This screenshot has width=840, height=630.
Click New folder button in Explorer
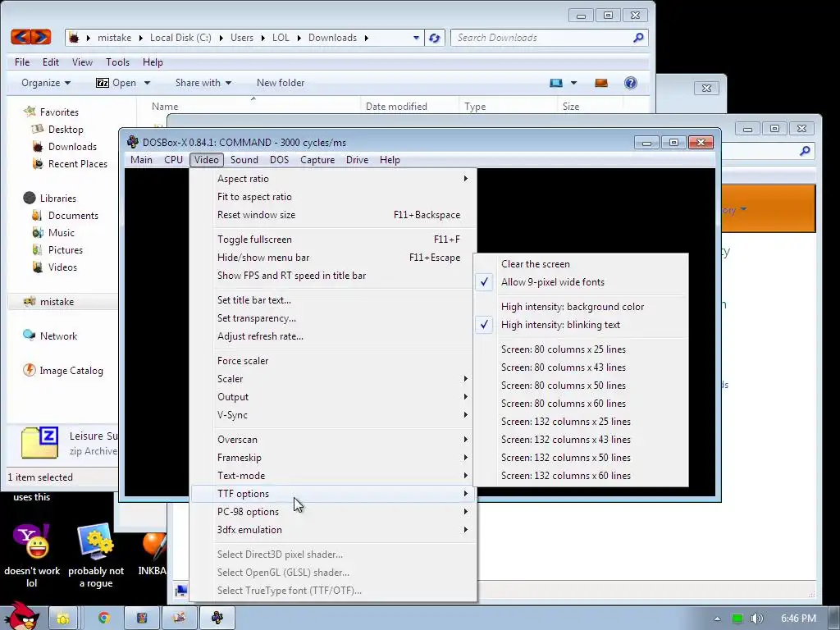coord(281,83)
